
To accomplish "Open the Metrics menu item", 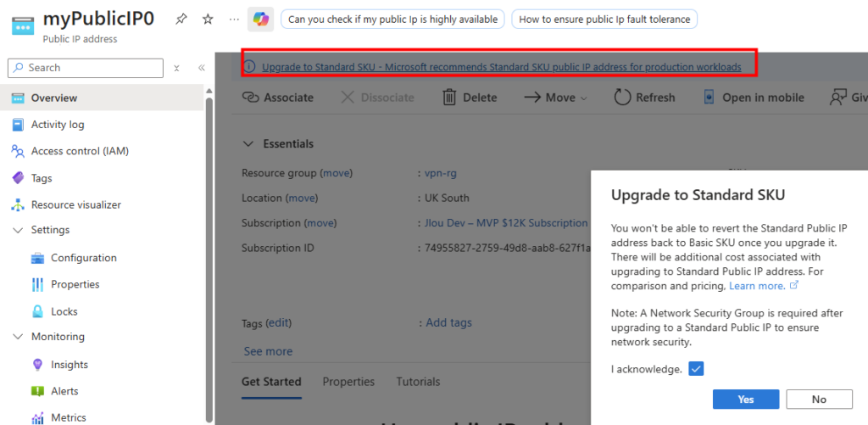I will tap(102, 417).
